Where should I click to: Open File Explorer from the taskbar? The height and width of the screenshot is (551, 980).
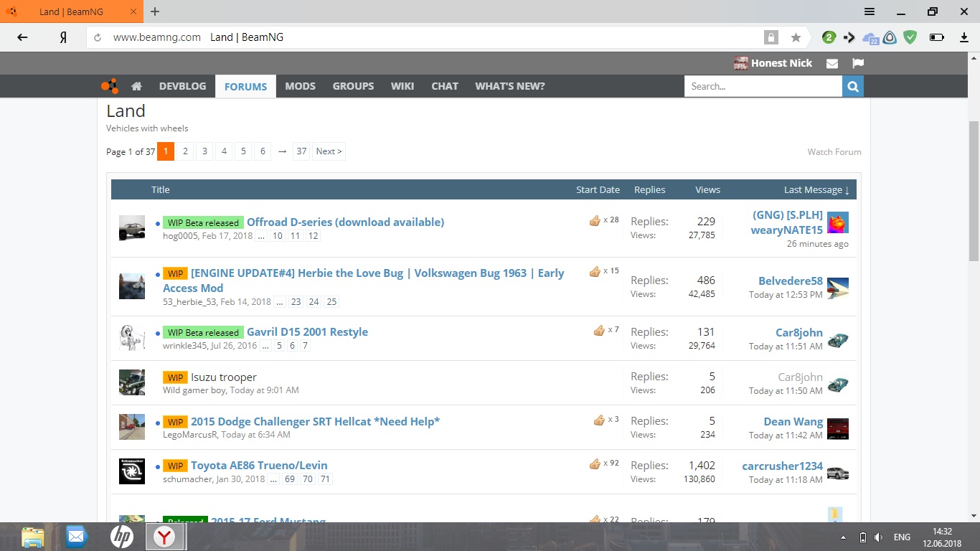(33, 537)
